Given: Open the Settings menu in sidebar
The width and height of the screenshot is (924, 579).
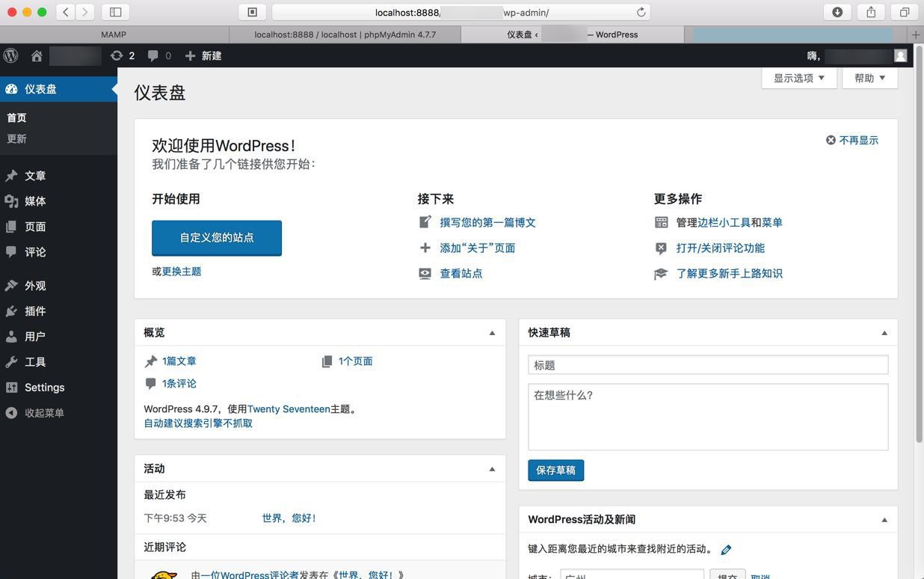Looking at the screenshot, I should 58,387.
